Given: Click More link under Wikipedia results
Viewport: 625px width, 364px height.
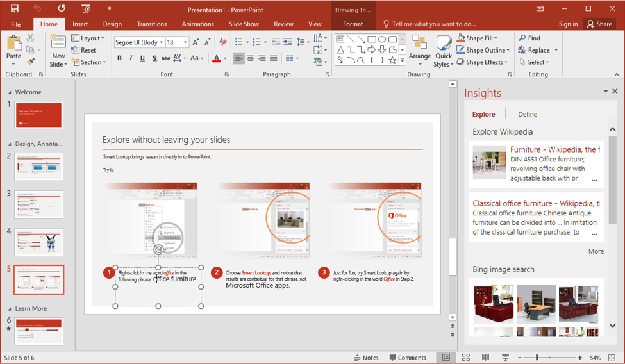Looking at the screenshot, I should 596,251.
